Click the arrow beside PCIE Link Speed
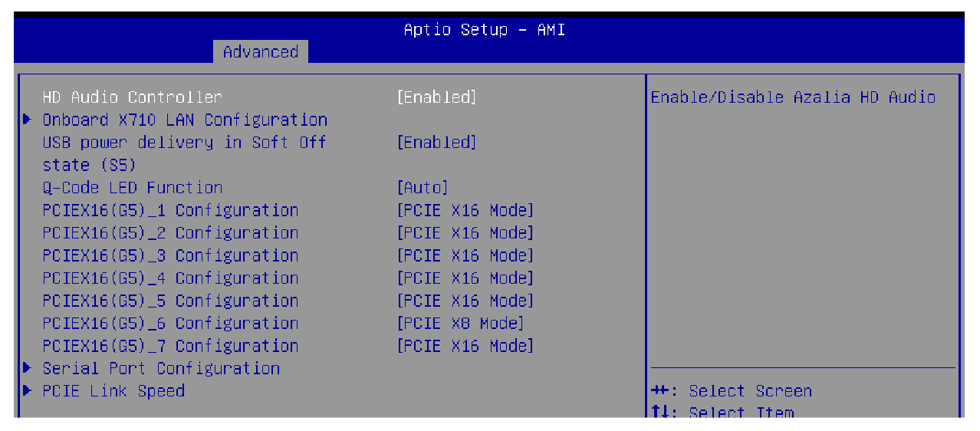Image resolution: width=980 pixels, height=431 pixels. point(28,391)
